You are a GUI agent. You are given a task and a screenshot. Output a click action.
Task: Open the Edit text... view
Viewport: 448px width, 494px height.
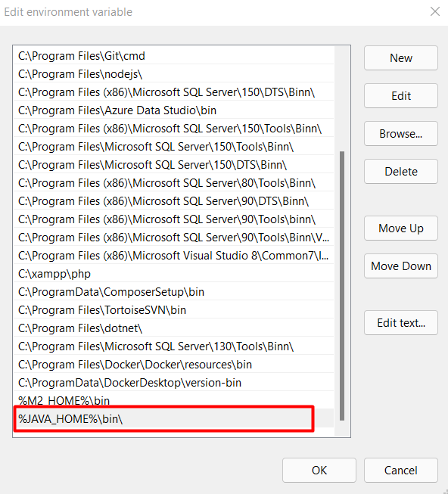pyautogui.click(x=401, y=322)
